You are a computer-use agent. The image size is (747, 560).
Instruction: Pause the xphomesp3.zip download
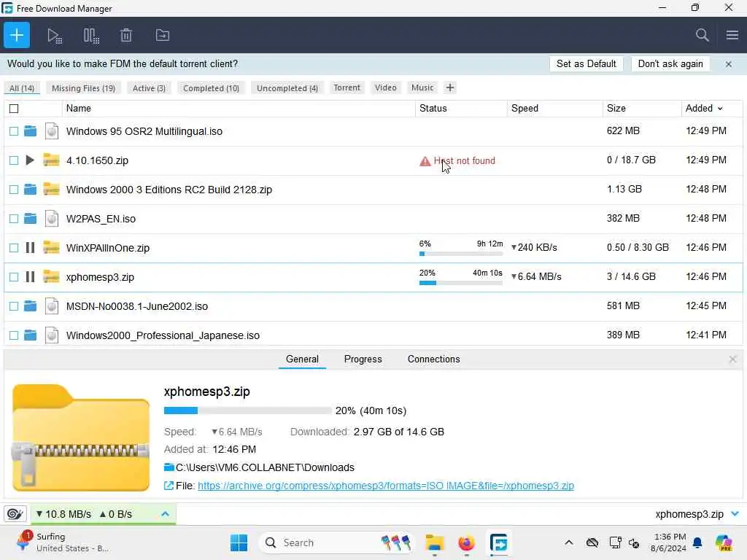click(30, 276)
